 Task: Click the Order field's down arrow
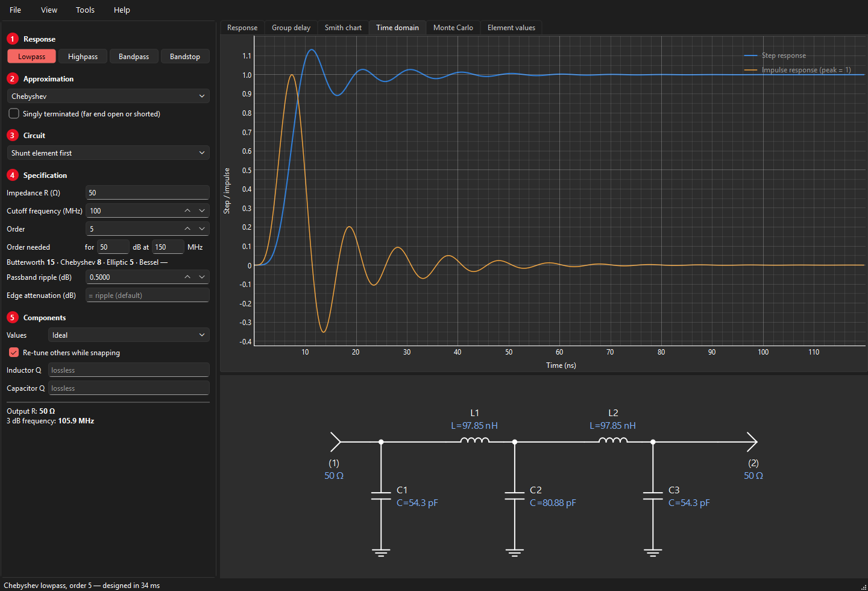tap(202, 229)
